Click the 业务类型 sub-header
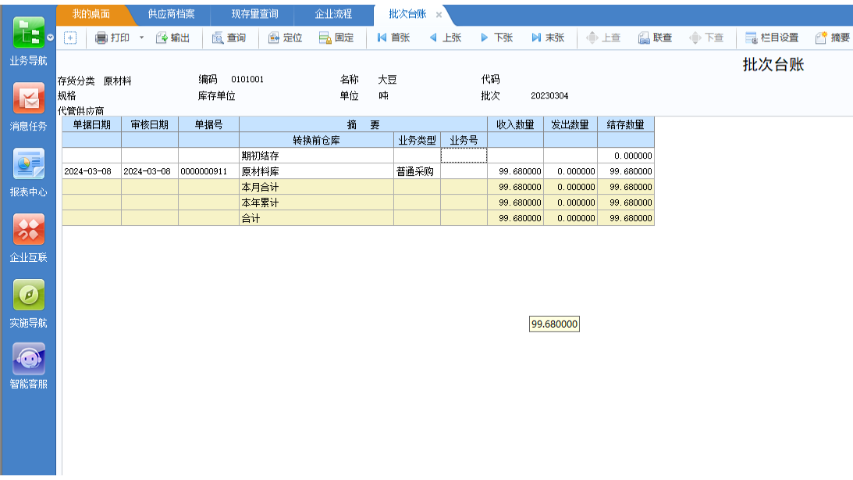This screenshot has height=480, width=853. [x=417, y=140]
